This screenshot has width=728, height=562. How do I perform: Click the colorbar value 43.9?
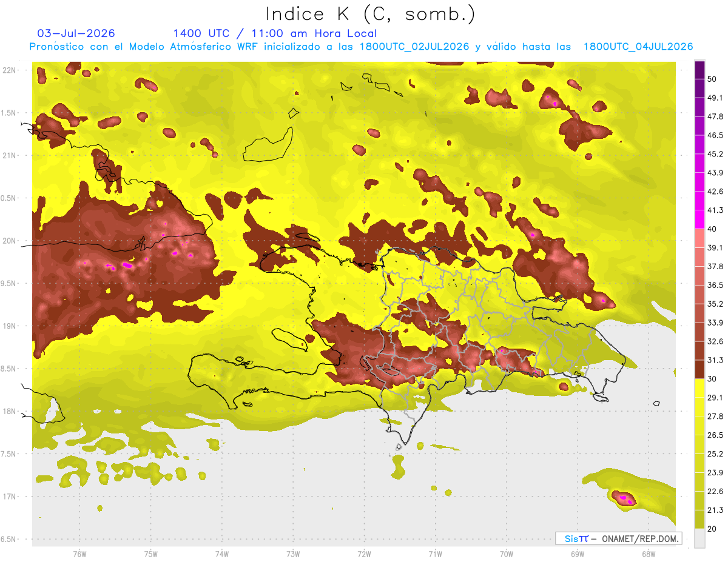[716, 173]
